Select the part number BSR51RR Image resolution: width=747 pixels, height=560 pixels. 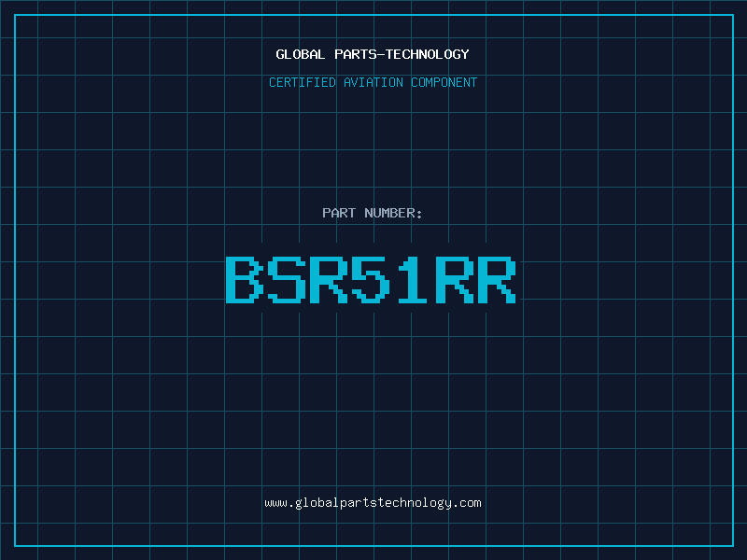[x=371, y=279]
